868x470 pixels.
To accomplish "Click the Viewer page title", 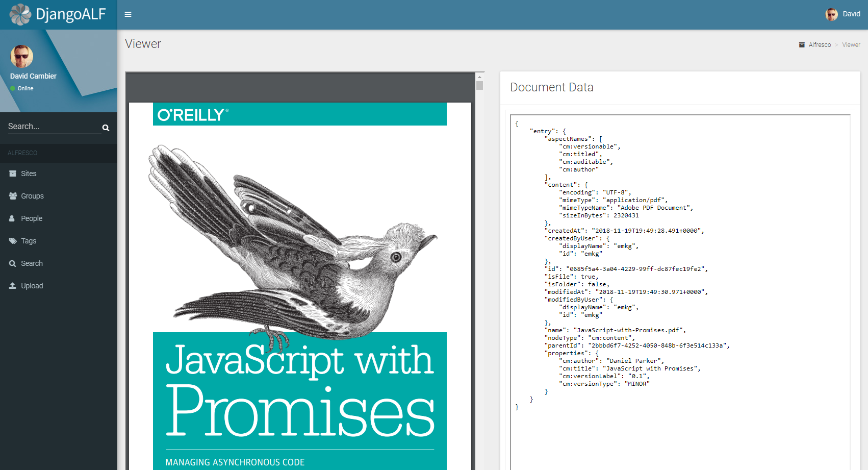I will 143,44.
